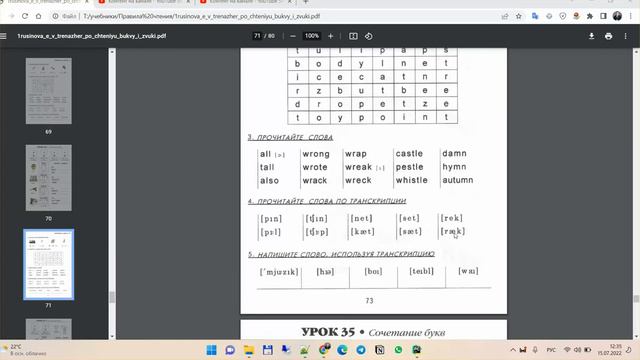640x360 pixels.
Task: Reload the browser page
Action: pyautogui.click(x=25, y=16)
